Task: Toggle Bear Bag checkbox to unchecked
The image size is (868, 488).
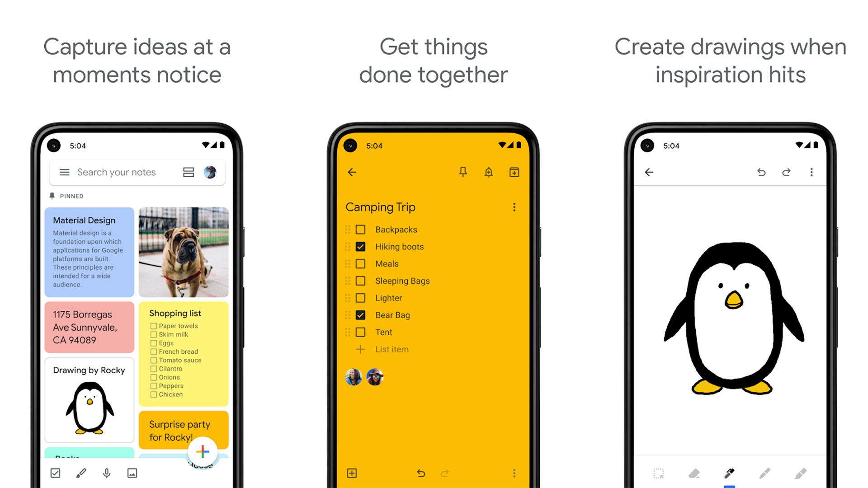Action: pyautogui.click(x=361, y=314)
